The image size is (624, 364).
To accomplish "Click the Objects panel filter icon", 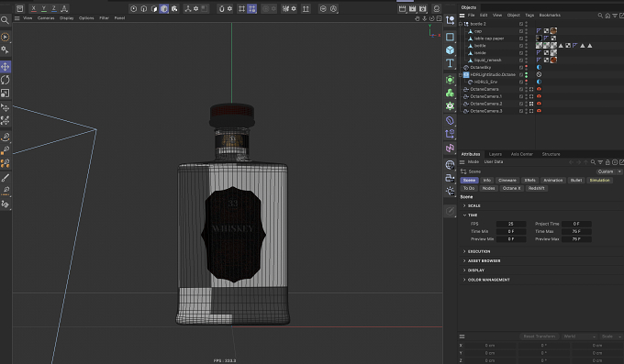I will [x=615, y=16].
